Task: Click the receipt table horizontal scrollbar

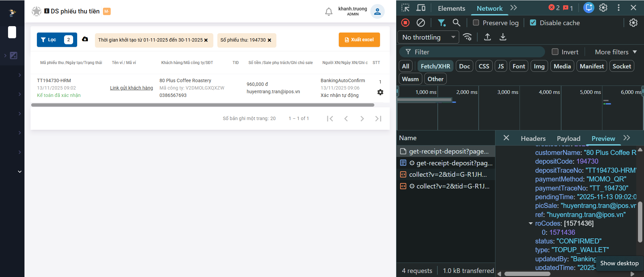Action: (x=203, y=105)
